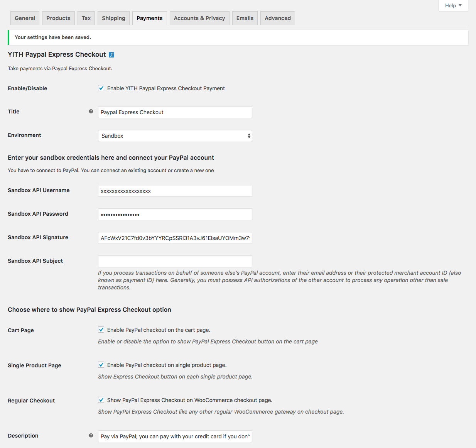The width and height of the screenshot is (476, 448).
Task: Click the help tooltip icon beside Description
Action: [91, 436]
